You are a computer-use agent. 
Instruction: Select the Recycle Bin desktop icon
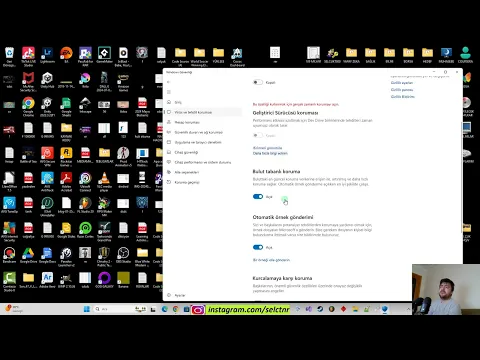point(9,57)
